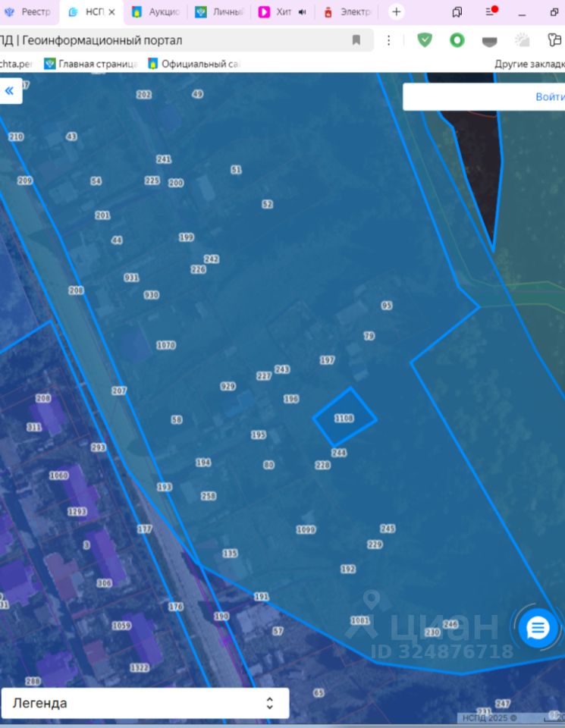Click parcel label 52 on map
565x728 pixels.
click(x=268, y=204)
